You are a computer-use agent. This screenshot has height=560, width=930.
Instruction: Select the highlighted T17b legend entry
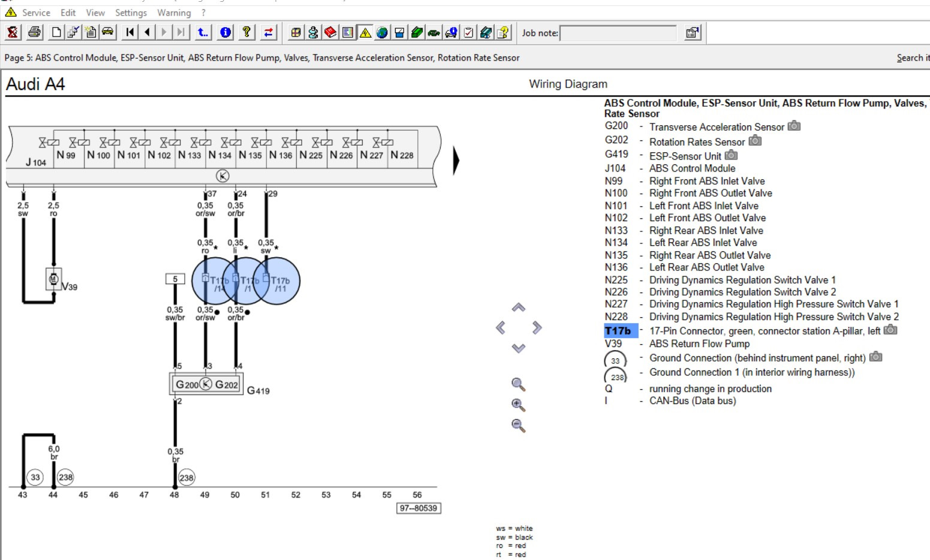tap(618, 331)
